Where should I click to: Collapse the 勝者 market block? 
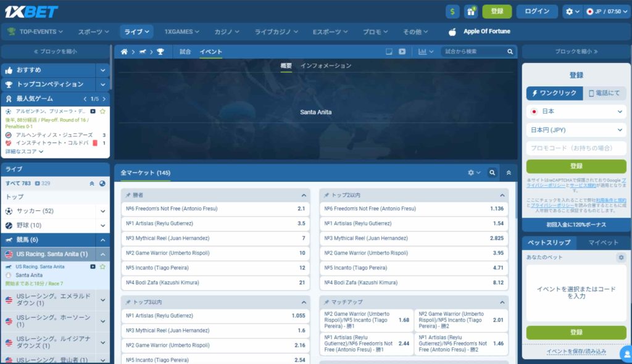(304, 195)
